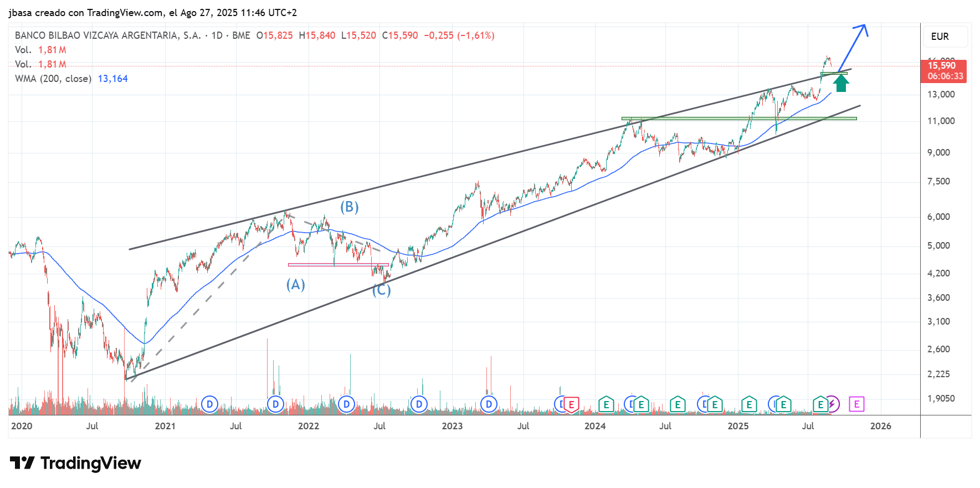The height and width of the screenshot is (488, 980).
Task: Select the blue projection arrow drawing
Action: tap(854, 48)
